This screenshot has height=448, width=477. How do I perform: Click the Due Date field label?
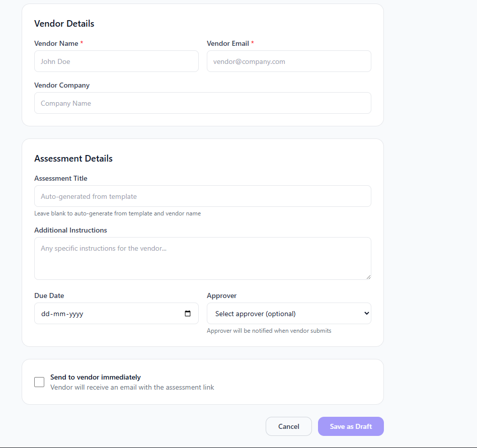coord(49,295)
